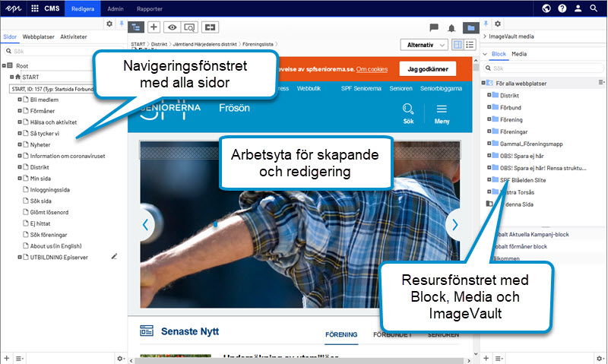608x364 pixels.
Task: Open the global sites globe icon
Action: click(x=546, y=8)
